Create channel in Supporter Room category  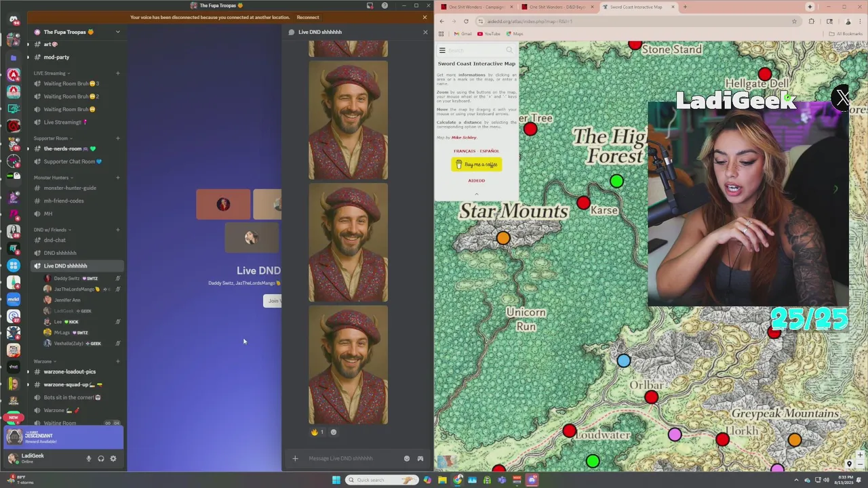(x=118, y=138)
